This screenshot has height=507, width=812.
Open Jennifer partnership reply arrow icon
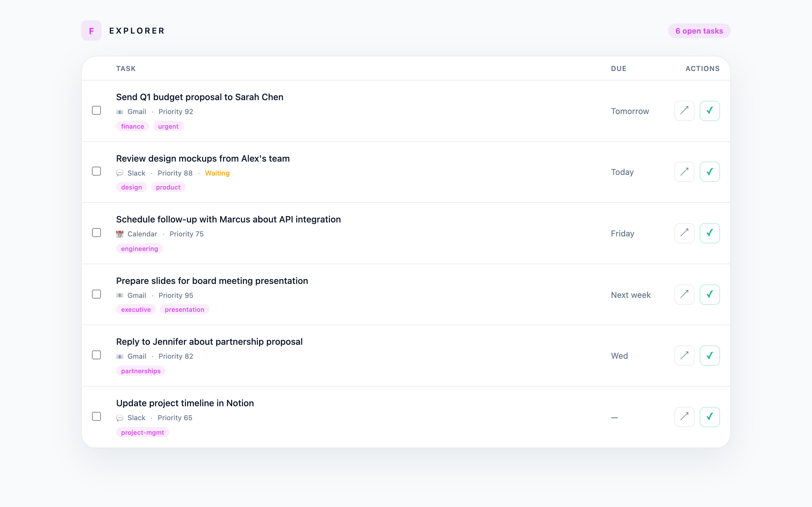point(684,356)
